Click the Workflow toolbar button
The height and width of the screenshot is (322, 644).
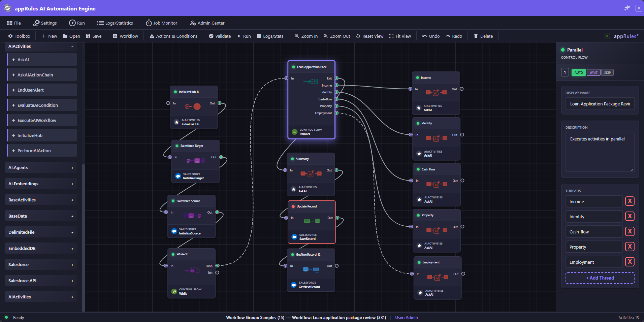click(x=125, y=36)
